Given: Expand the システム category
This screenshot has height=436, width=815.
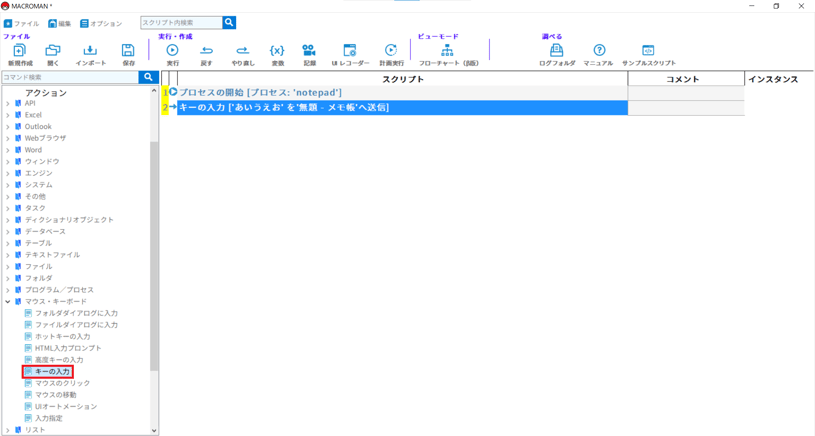Looking at the screenshot, I should (7, 185).
